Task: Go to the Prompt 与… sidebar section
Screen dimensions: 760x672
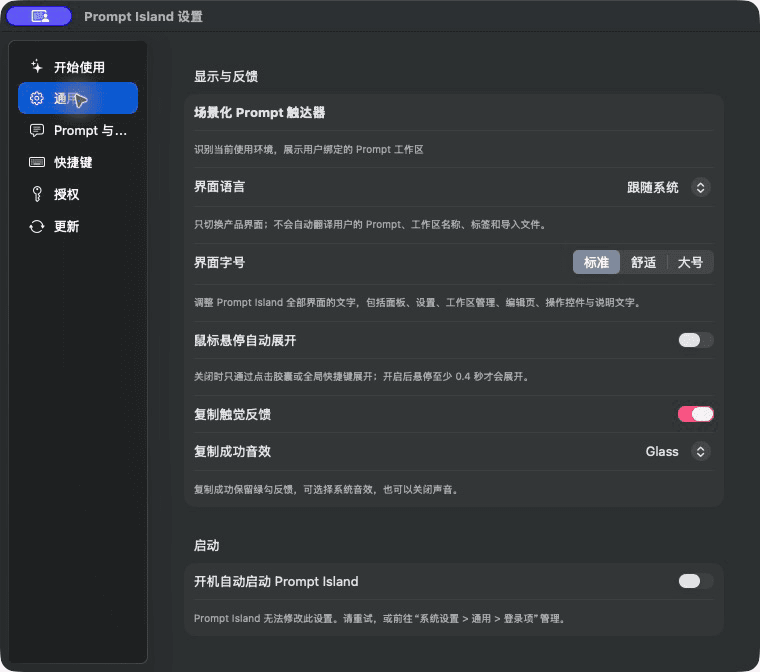Action: pos(78,130)
